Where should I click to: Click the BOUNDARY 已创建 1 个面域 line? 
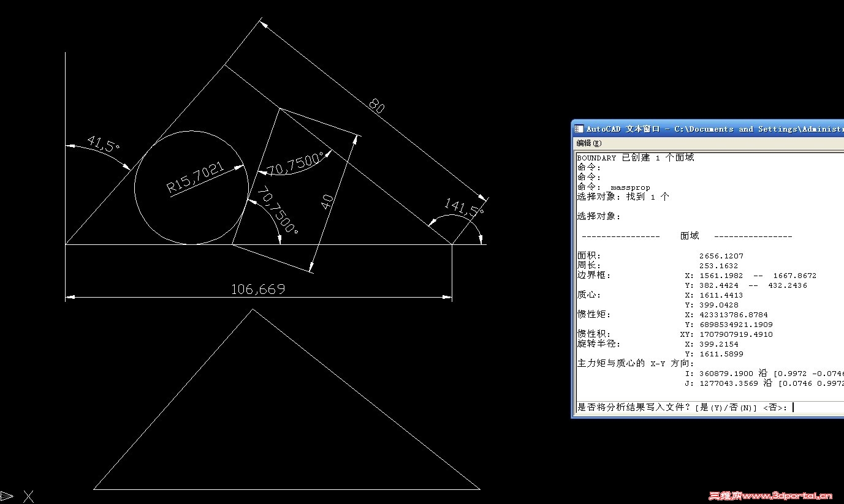click(x=636, y=158)
